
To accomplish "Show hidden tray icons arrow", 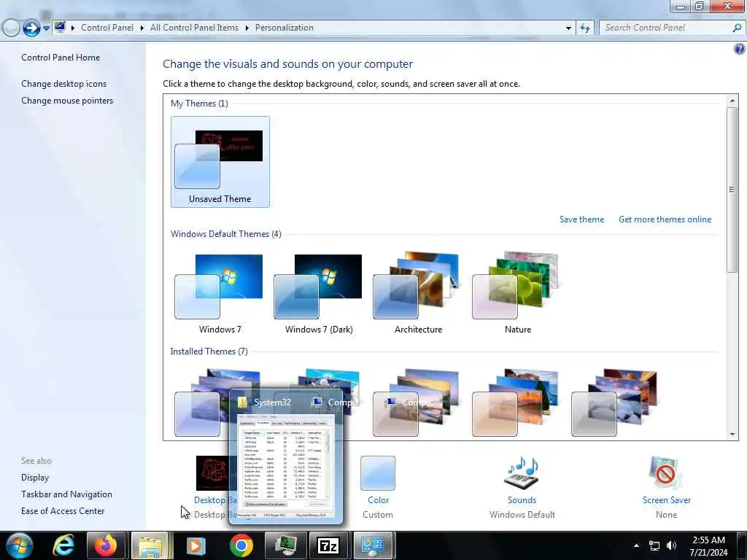I will [636, 545].
